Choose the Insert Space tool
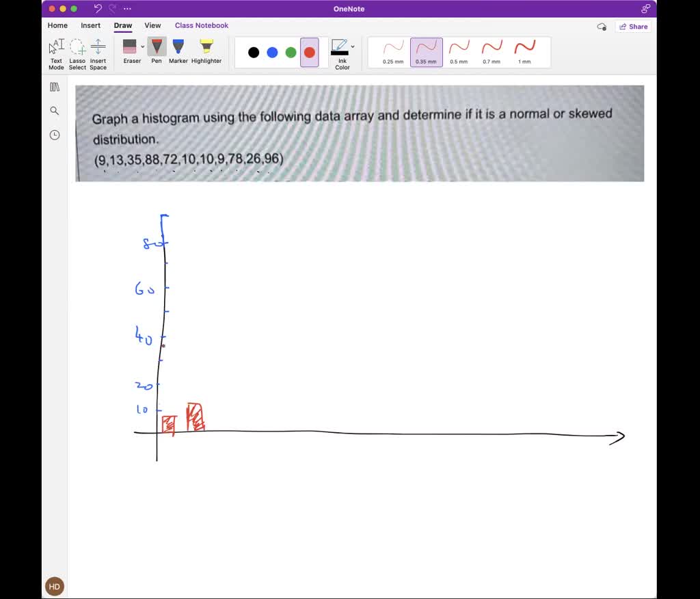700x599 pixels. click(x=98, y=54)
